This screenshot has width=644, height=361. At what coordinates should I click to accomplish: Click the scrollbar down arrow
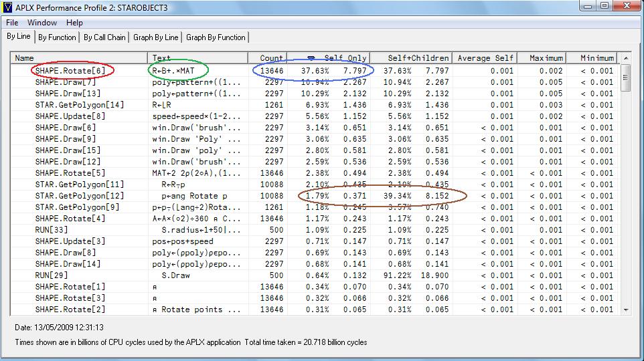(x=625, y=310)
